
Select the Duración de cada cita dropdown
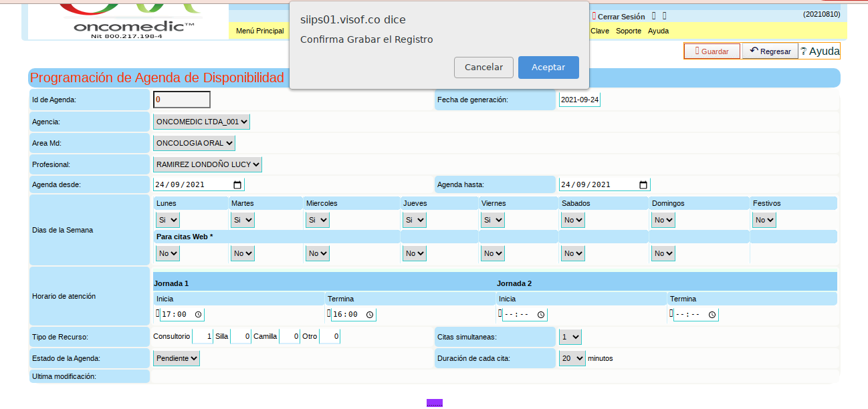point(572,358)
